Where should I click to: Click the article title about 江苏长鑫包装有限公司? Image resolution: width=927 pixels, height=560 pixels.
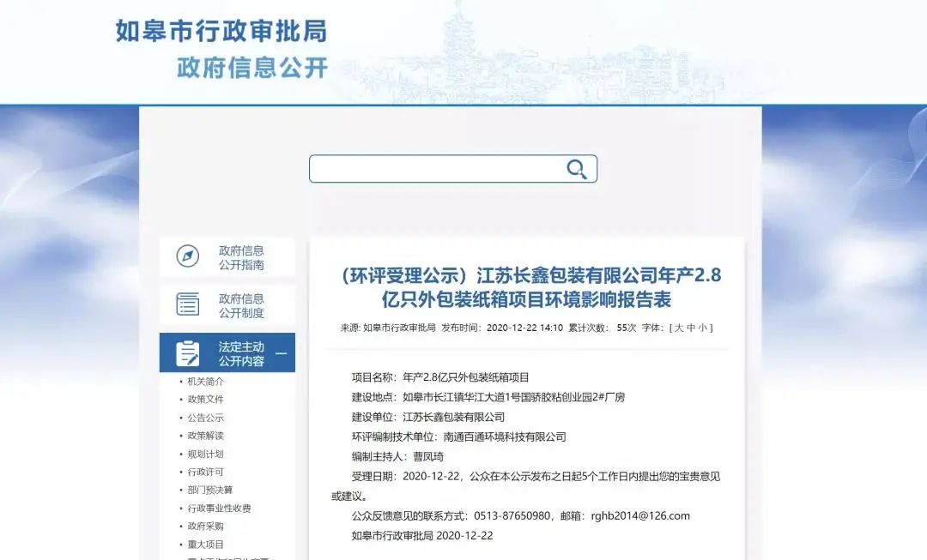529,287
